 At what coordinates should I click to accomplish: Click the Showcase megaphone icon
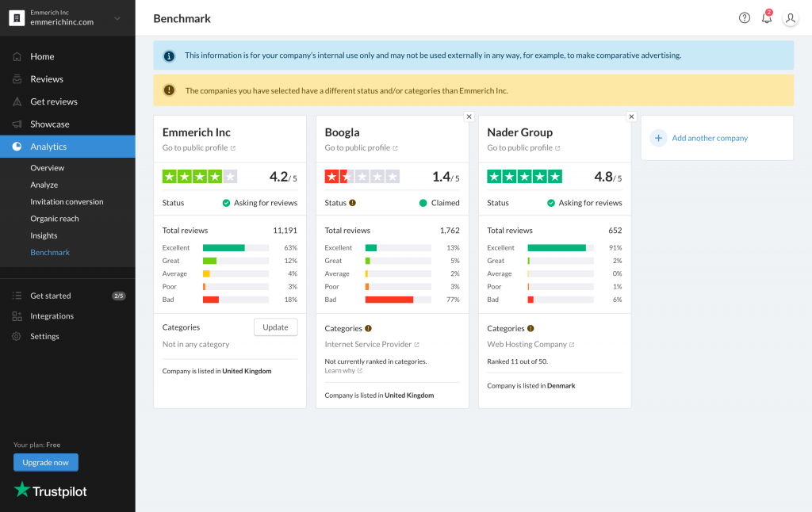point(17,124)
